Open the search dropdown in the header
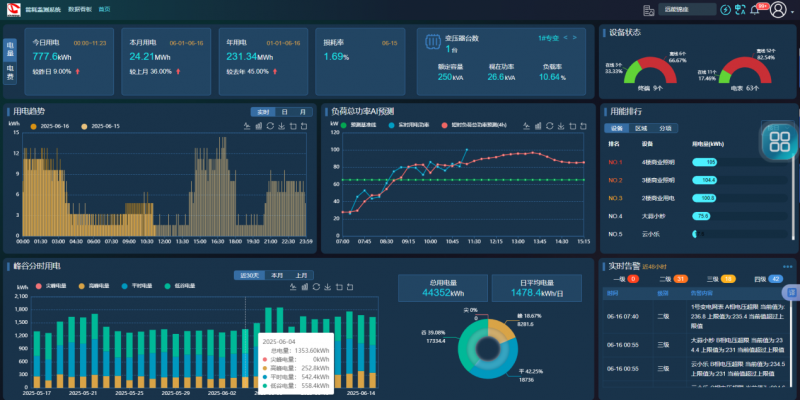Screen dimensions: 800x400 [689, 9]
